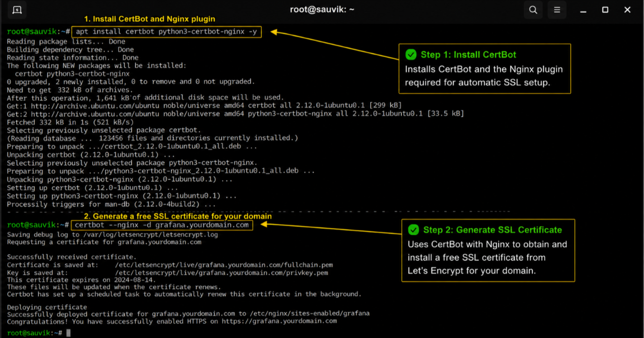
Task: Click the 'Successfully deployed certificate for' line
Action: pos(188,314)
